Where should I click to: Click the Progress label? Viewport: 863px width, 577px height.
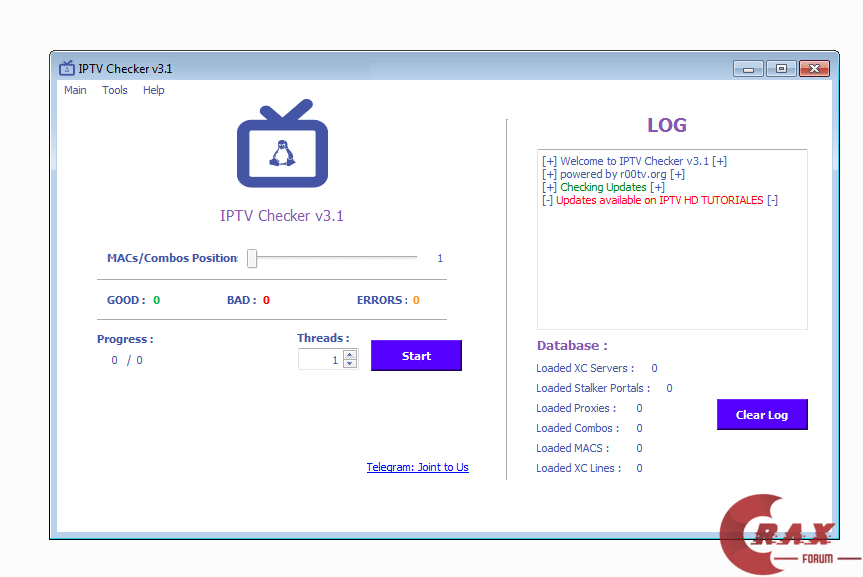pyautogui.click(x=125, y=339)
